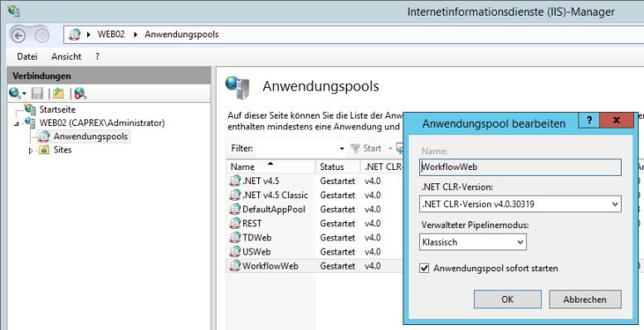This screenshot has width=644, height=330.
Task: Open the Datei menu
Action: tap(27, 56)
